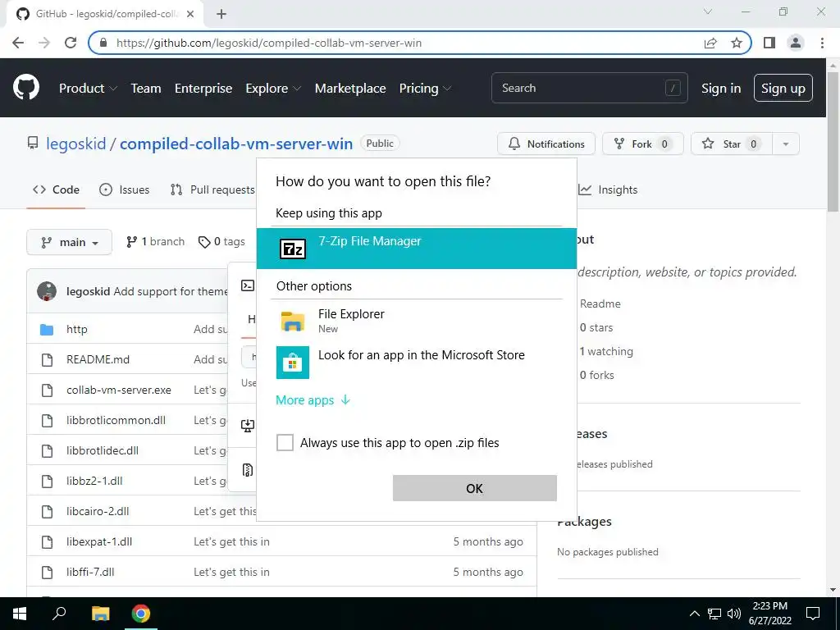Click Enterprise in GitHub header

pyautogui.click(x=203, y=88)
